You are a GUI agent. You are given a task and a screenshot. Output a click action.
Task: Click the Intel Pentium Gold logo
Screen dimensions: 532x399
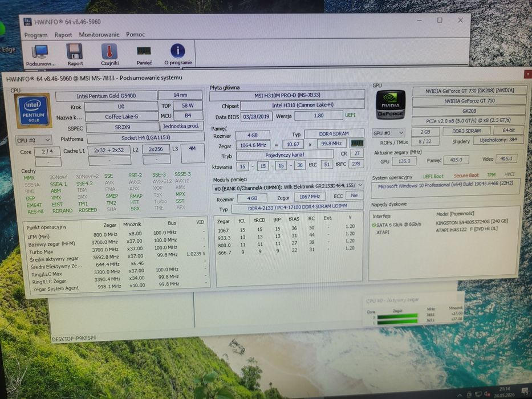coord(33,111)
